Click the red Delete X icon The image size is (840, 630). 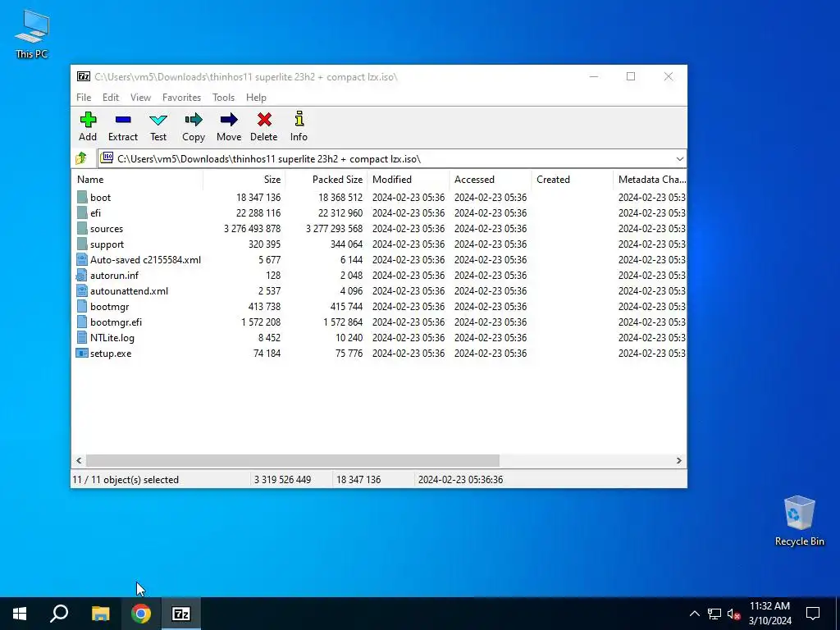(264, 120)
